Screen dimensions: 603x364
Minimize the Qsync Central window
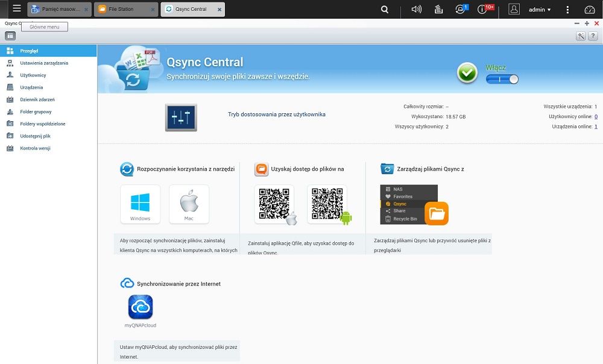click(577, 24)
